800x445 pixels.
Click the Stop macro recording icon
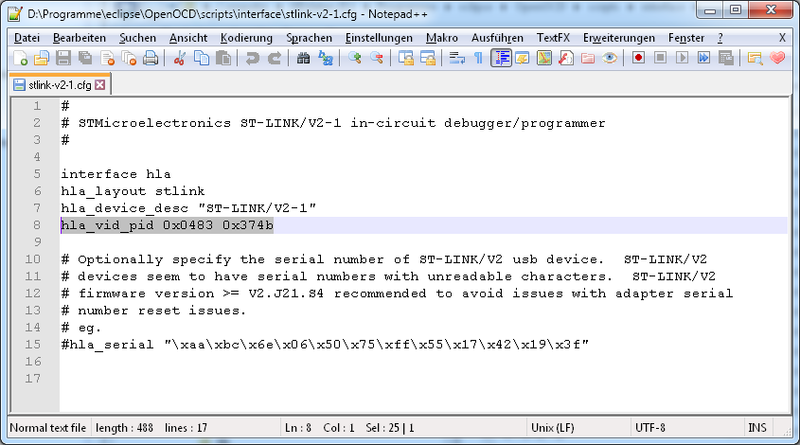click(x=660, y=58)
